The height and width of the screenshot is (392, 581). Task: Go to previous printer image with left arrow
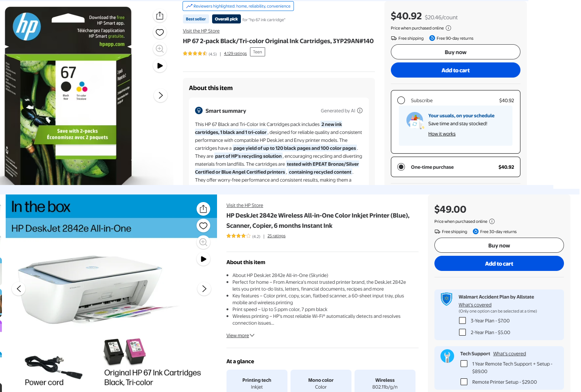pos(19,289)
